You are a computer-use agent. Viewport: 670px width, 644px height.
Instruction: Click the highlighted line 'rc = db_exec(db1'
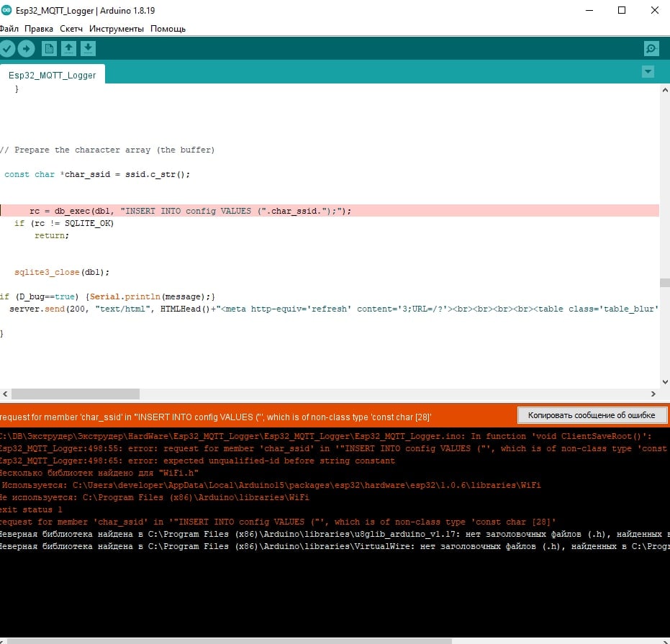329,211
